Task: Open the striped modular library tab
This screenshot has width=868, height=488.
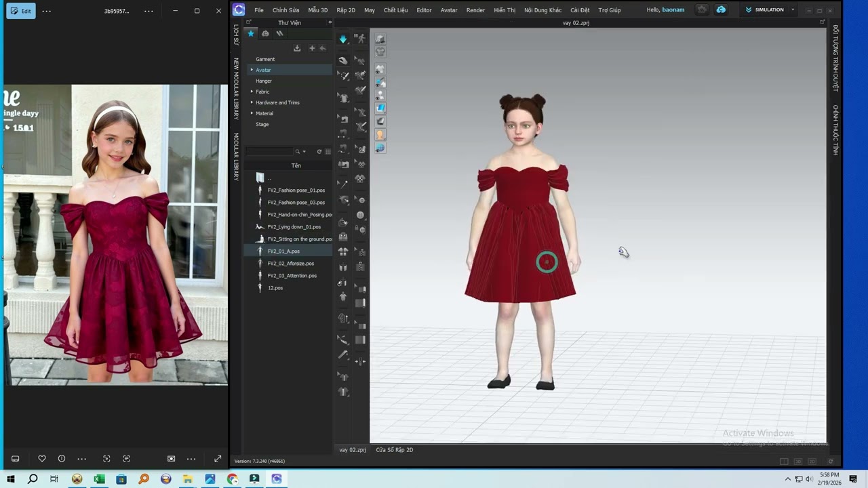Action: 279,33
